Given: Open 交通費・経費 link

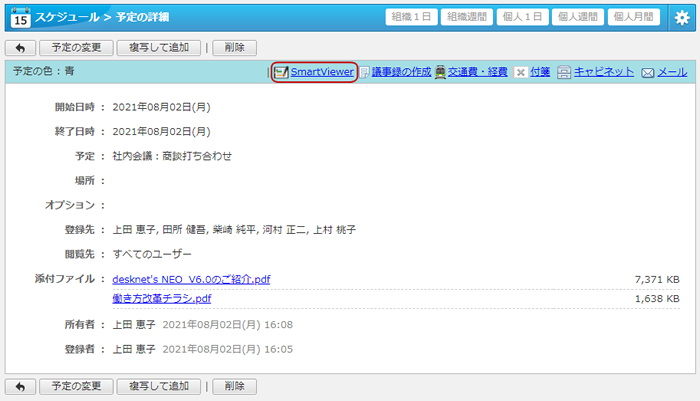Looking at the screenshot, I should pyautogui.click(x=478, y=72).
